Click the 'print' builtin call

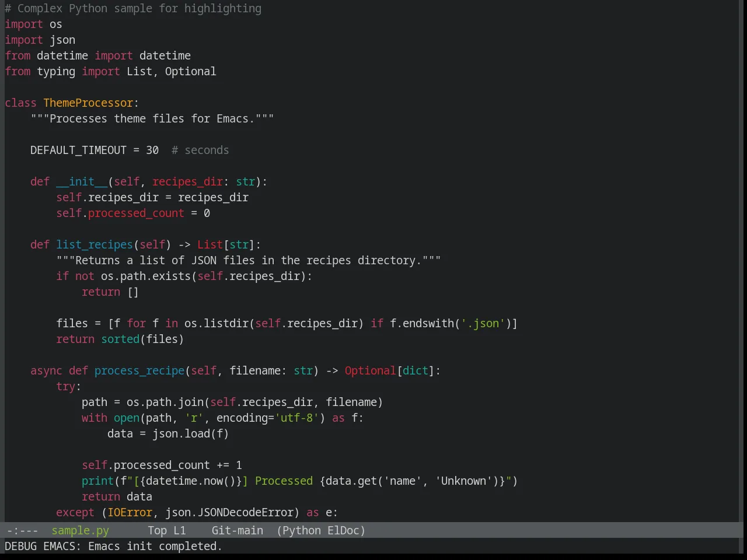[x=97, y=481]
